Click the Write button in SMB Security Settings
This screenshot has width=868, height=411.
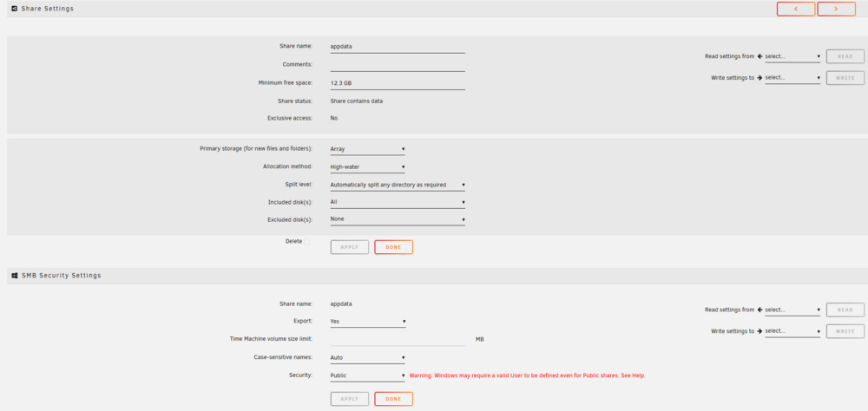[845, 331]
